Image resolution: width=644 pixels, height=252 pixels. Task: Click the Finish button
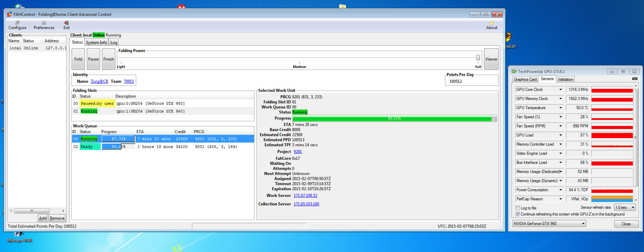109,59
